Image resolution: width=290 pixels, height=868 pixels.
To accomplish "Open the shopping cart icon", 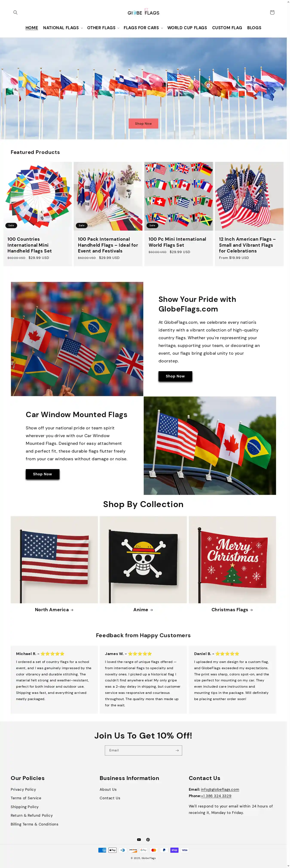I will tap(272, 12).
